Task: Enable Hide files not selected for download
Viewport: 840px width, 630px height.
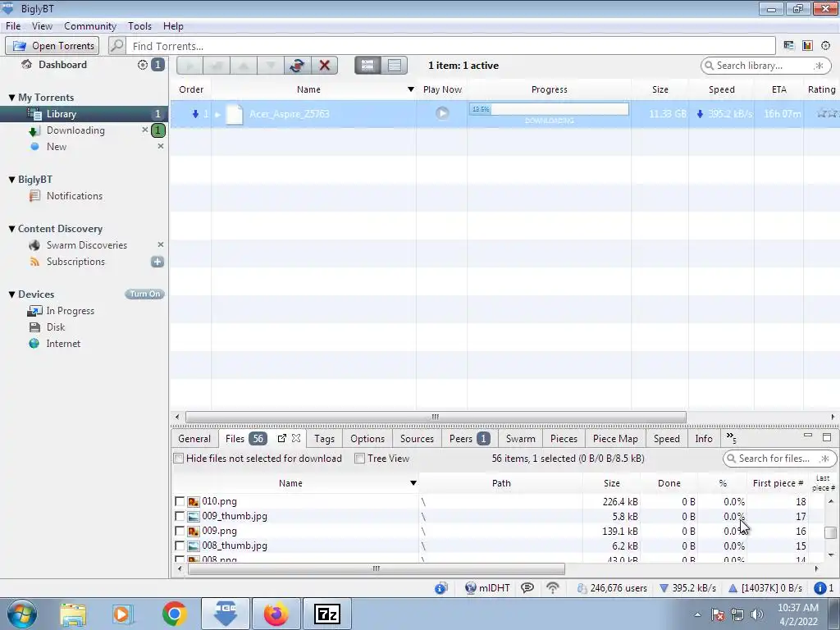Action: [x=179, y=459]
